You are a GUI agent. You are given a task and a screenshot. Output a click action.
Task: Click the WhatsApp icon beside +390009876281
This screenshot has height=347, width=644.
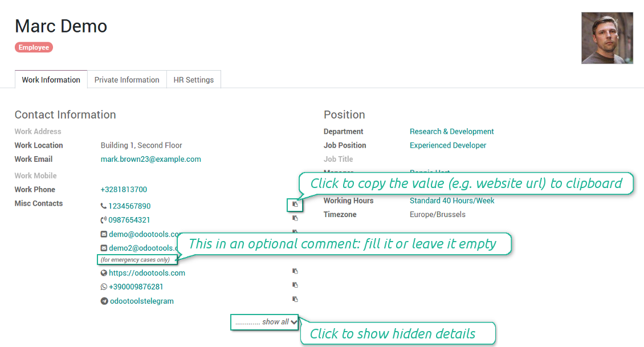(104, 287)
